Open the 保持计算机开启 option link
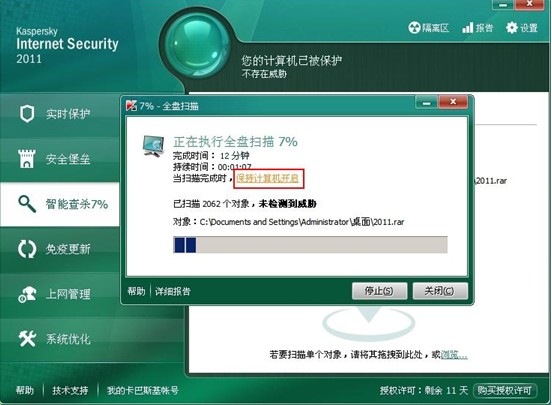The width and height of the screenshot is (552, 405). 268,178
